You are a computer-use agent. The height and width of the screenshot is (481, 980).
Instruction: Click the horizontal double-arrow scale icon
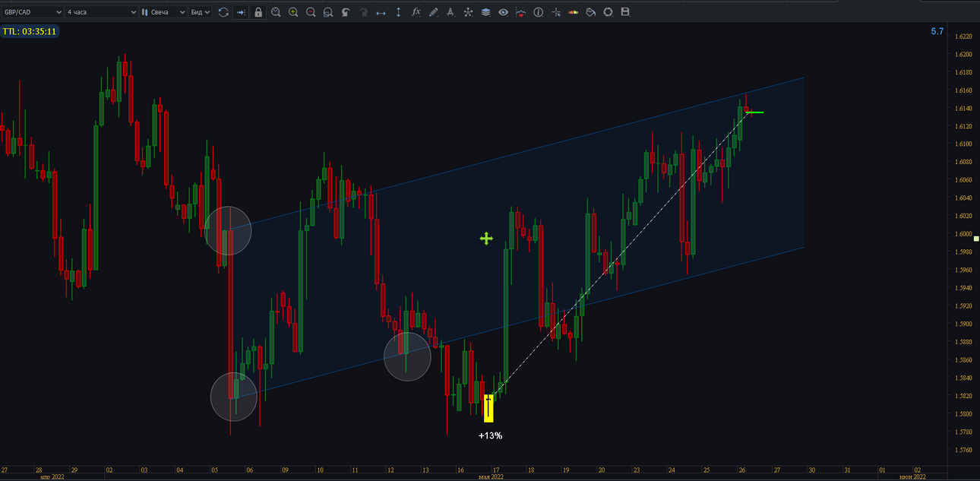pyautogui.click(x=381, y=12)
